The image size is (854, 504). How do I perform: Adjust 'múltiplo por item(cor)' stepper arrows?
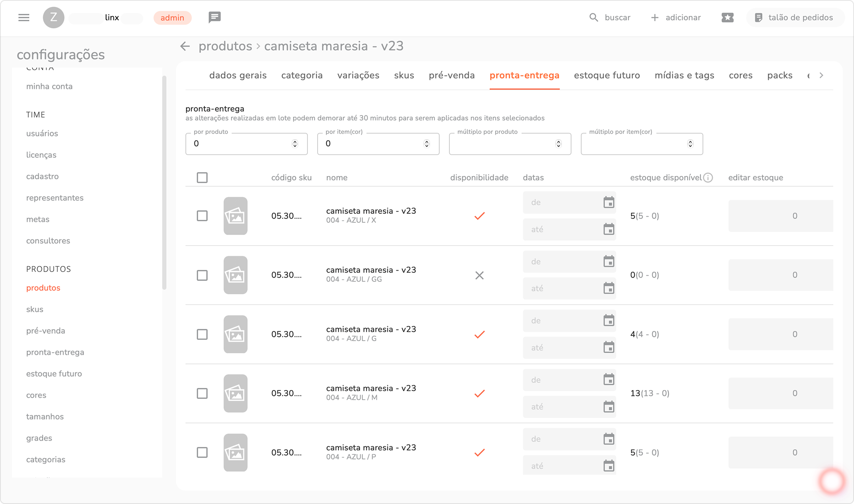(x=690, y=144)
